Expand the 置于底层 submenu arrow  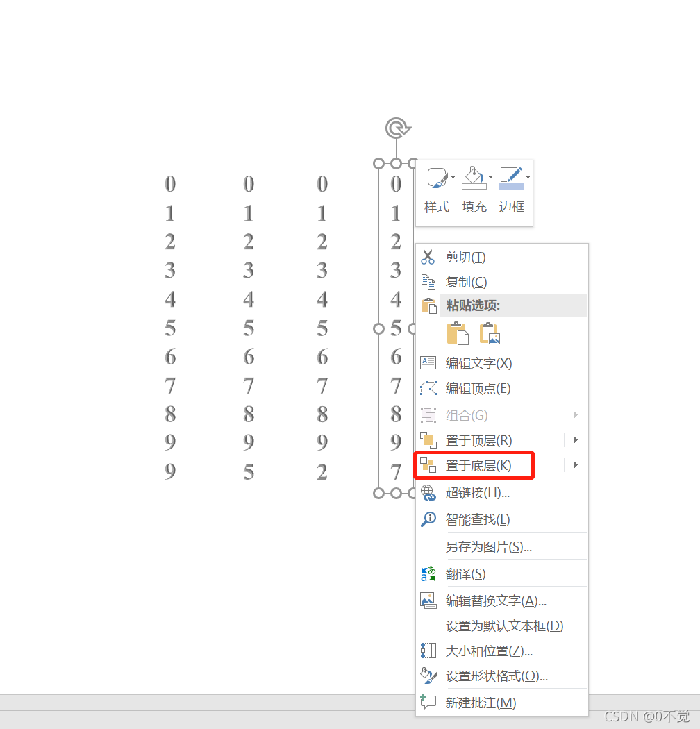576,465
